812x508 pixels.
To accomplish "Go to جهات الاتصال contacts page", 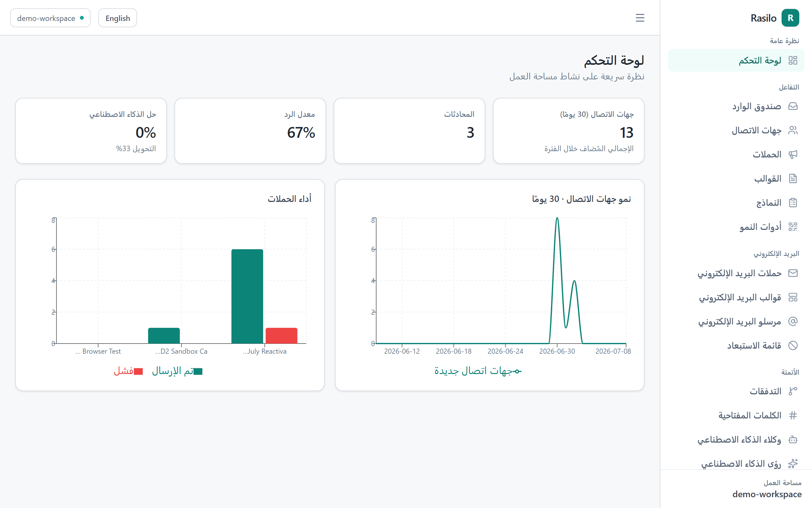I will point(736,130).
